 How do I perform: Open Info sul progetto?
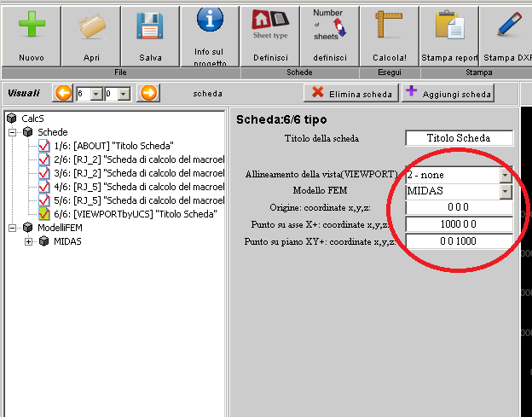coord(210,36)
